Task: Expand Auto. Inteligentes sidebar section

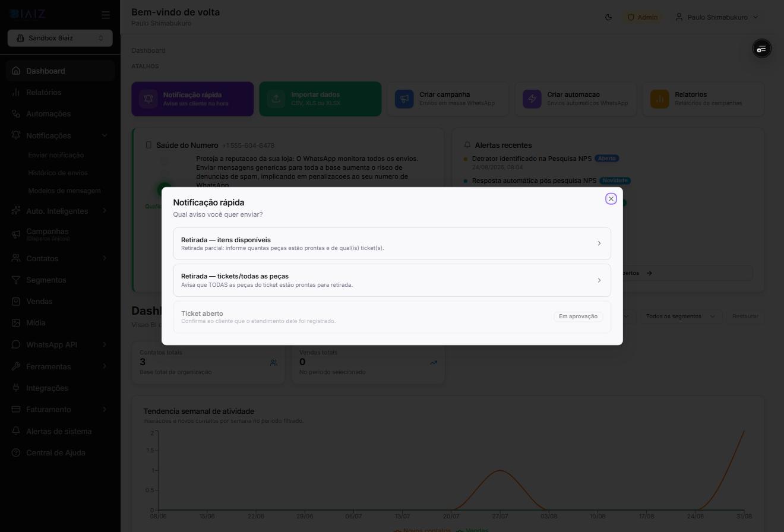Action: pyautogui.click(x=60, y=211)
